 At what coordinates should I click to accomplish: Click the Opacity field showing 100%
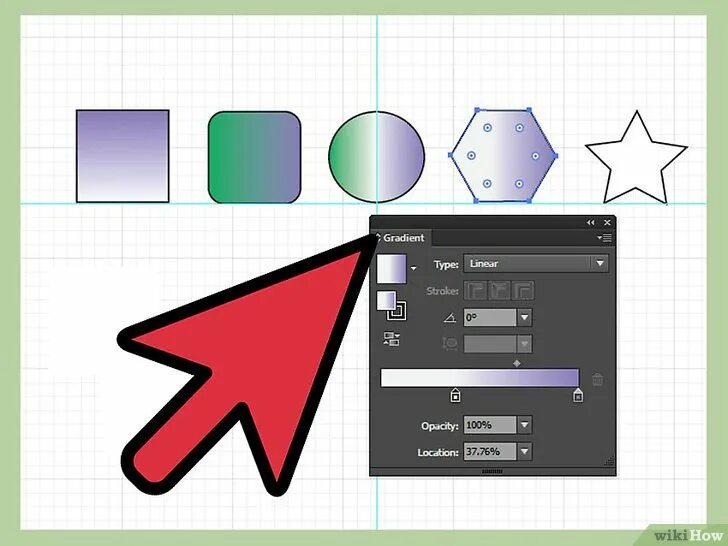(x=490, y=425)
